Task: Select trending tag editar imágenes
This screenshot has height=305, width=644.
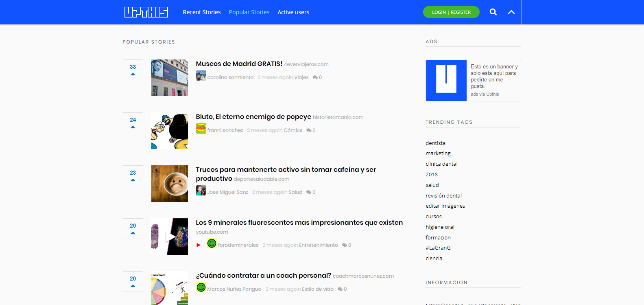Action: click(445, 206)
